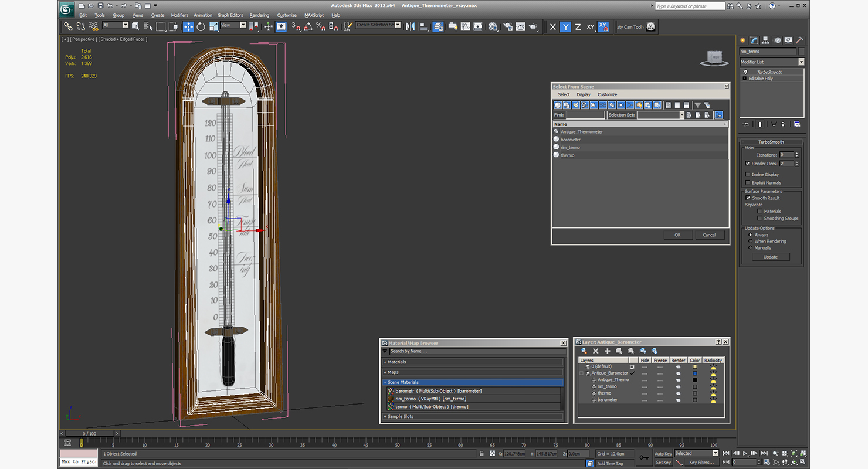This screenshot has height=469, width=868.
Task: Select When Rendering update option
Action: click(750, 242)
